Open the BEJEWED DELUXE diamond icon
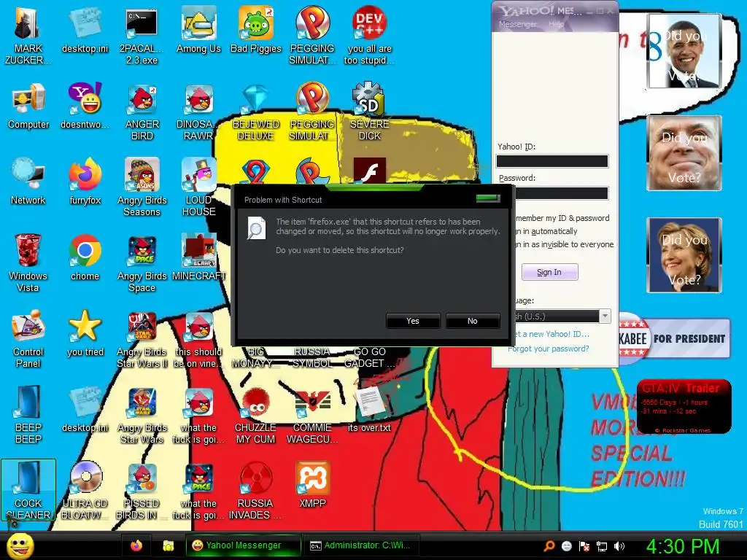Screen dimensions: 747x560 click(x=256, y=112)
